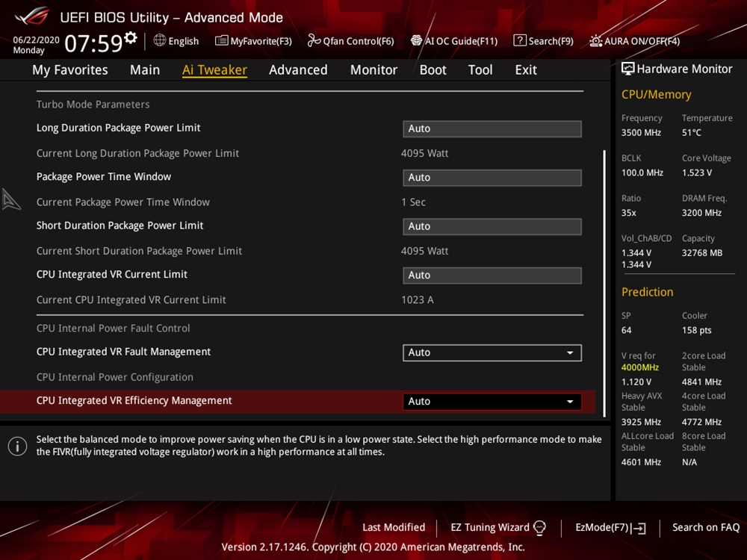Image resolution: width=747 pixels, height=560 pixels.
Task: Click Last Modified button
Action: (394, 527)
